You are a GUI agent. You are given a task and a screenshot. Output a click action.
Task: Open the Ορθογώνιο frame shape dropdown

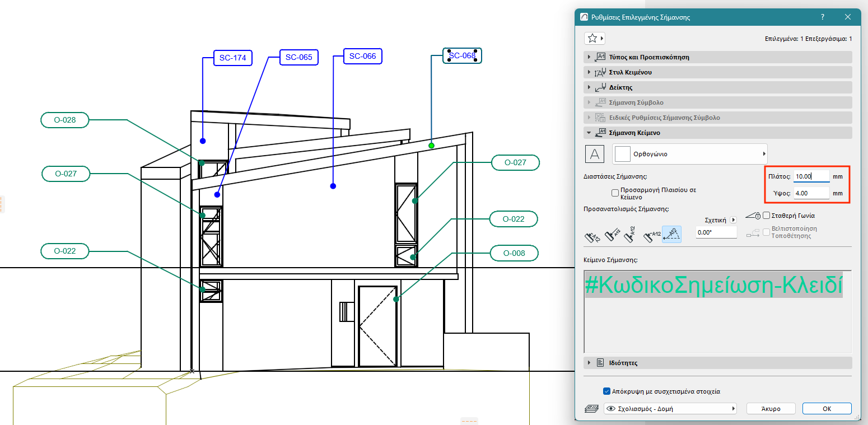[690, 153]
